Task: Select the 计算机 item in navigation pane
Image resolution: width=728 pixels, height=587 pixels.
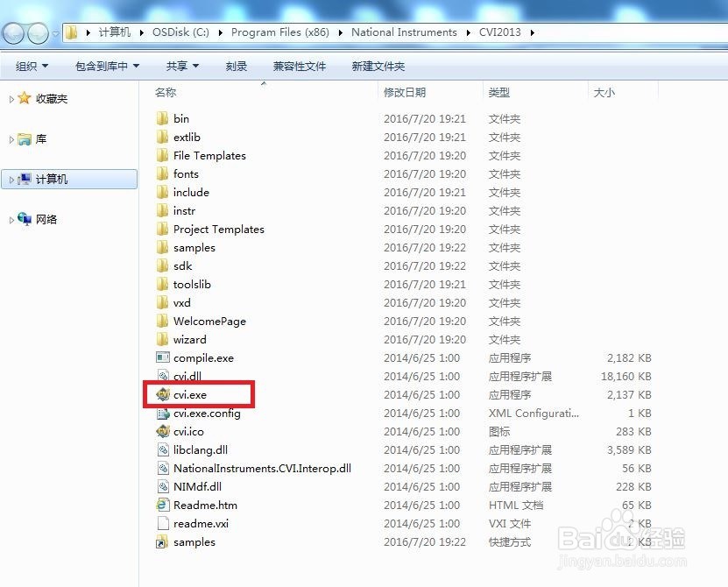Action: pyautogui.click(x=69, y=180)
